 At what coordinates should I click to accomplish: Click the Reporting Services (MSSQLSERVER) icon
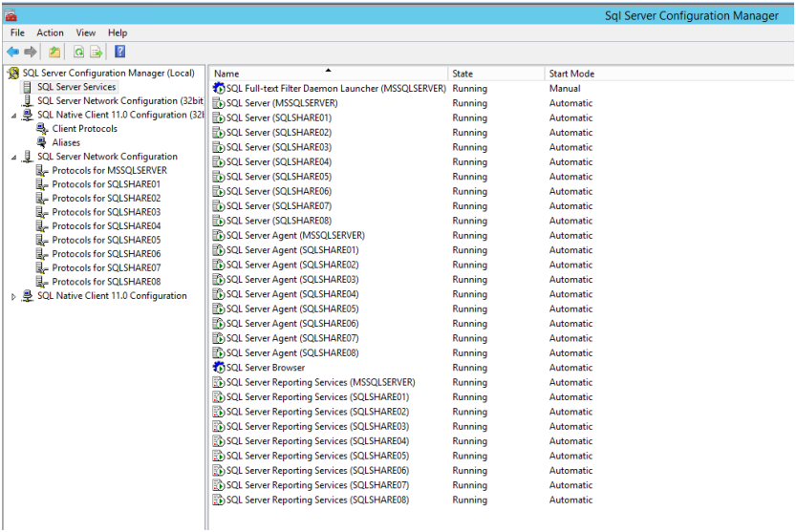219,382
